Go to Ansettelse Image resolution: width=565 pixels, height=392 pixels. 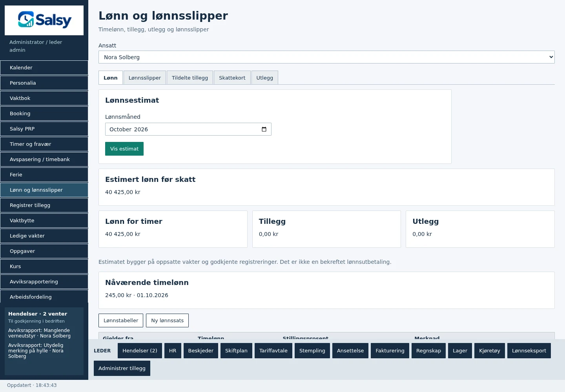click(x=350, y=351)
